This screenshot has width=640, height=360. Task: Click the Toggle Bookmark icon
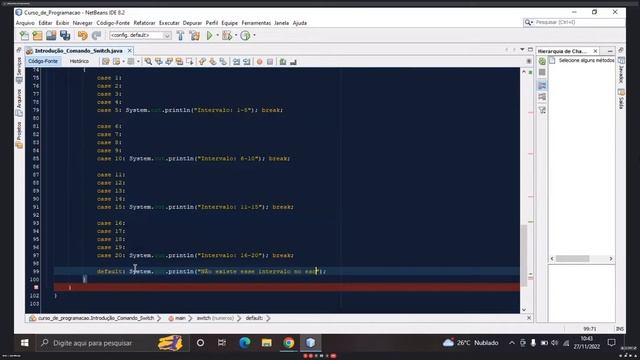[x=223, y=62]
